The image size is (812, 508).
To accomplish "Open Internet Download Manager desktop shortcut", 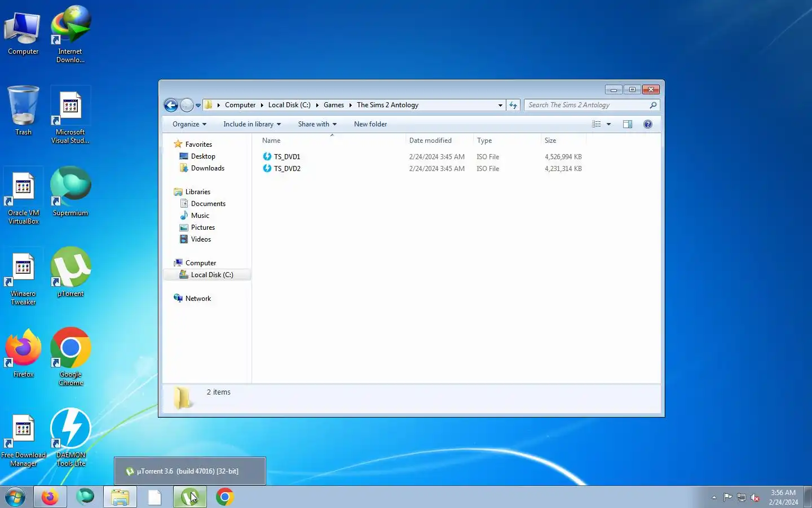I will [x=70, y=34].
